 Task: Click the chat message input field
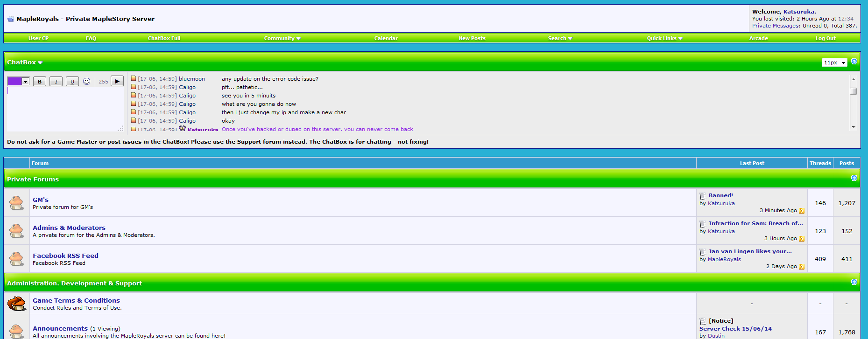pos(65,110)
